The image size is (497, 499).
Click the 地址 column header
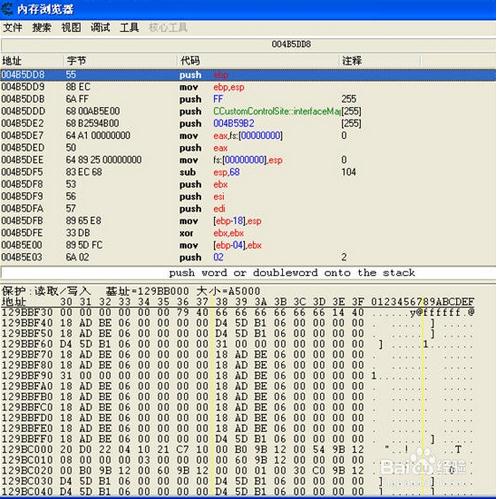[32, 61]
